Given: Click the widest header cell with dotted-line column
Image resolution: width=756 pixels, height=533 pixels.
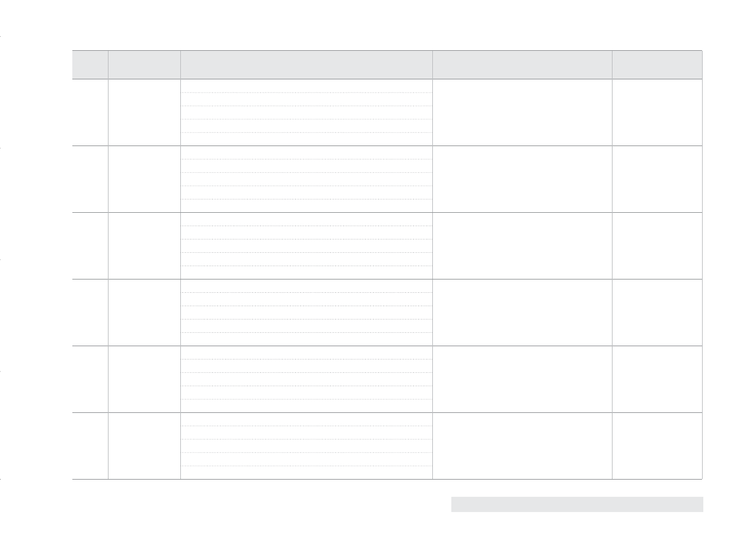Looking at the screenshot, I should click(x=307, y=65).
